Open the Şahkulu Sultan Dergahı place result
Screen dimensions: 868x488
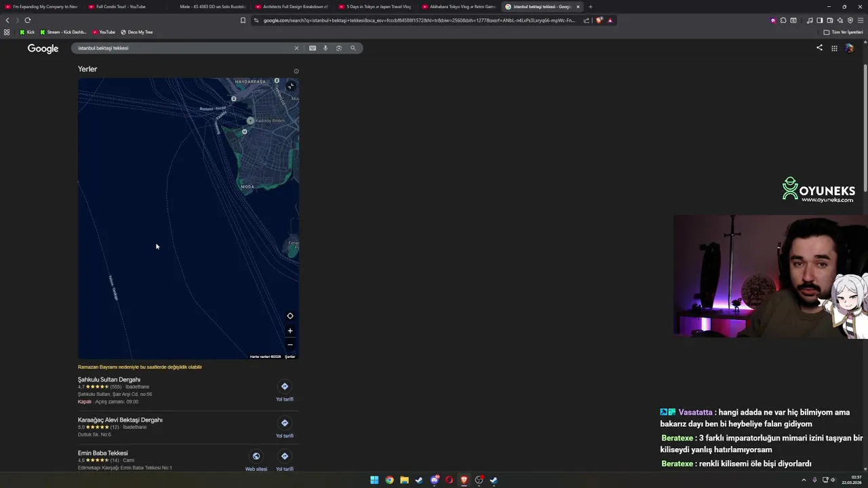click(109, 380)
